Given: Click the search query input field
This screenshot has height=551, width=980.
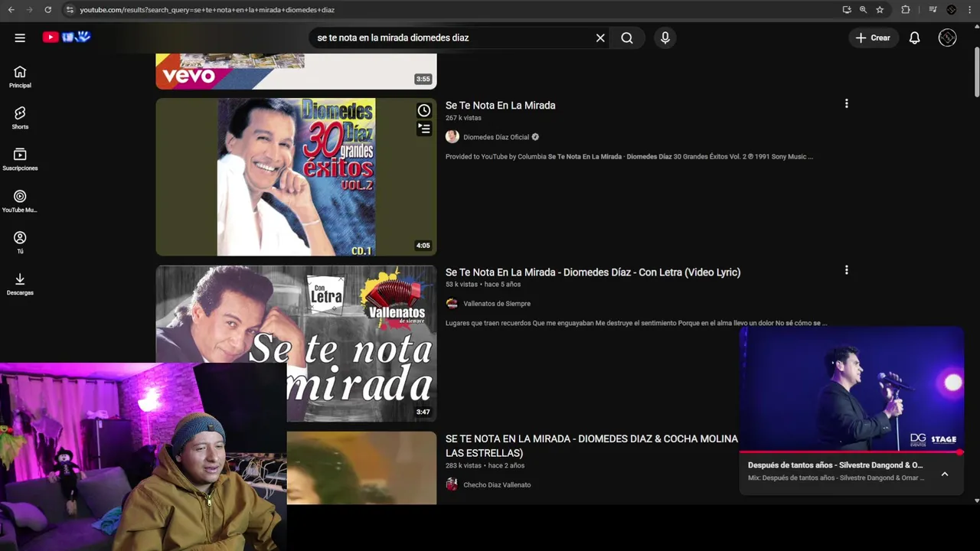Looking at the screenshot, I should pyautogui.click(x=452, y=37).
